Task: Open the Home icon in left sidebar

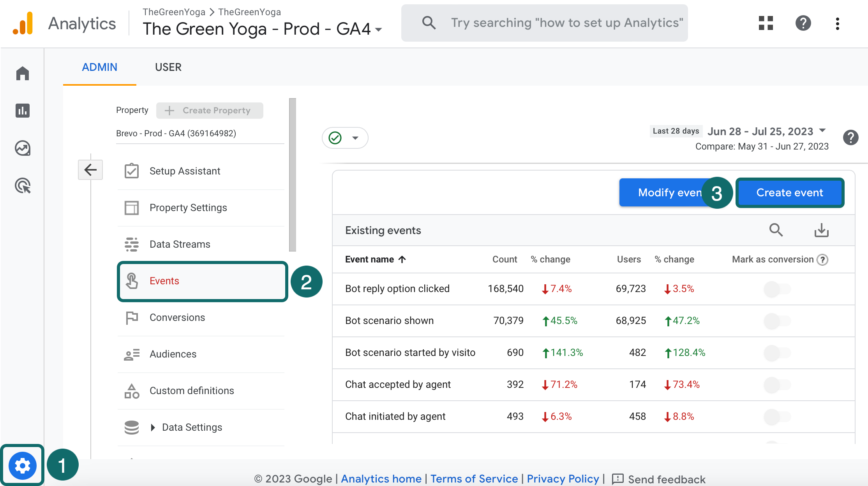Action: click(23, 73)
